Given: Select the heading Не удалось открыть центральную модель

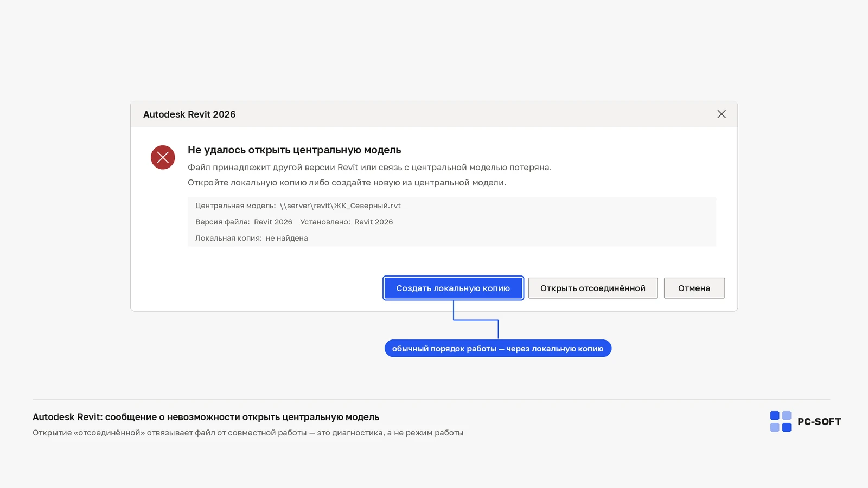Looking at the screenshot, I should coord(295,150).
